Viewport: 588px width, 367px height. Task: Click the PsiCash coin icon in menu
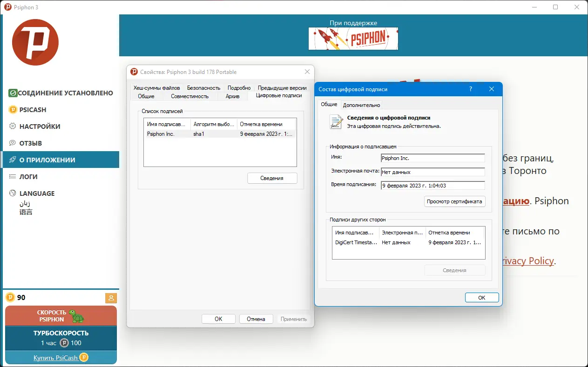[13, 110]
